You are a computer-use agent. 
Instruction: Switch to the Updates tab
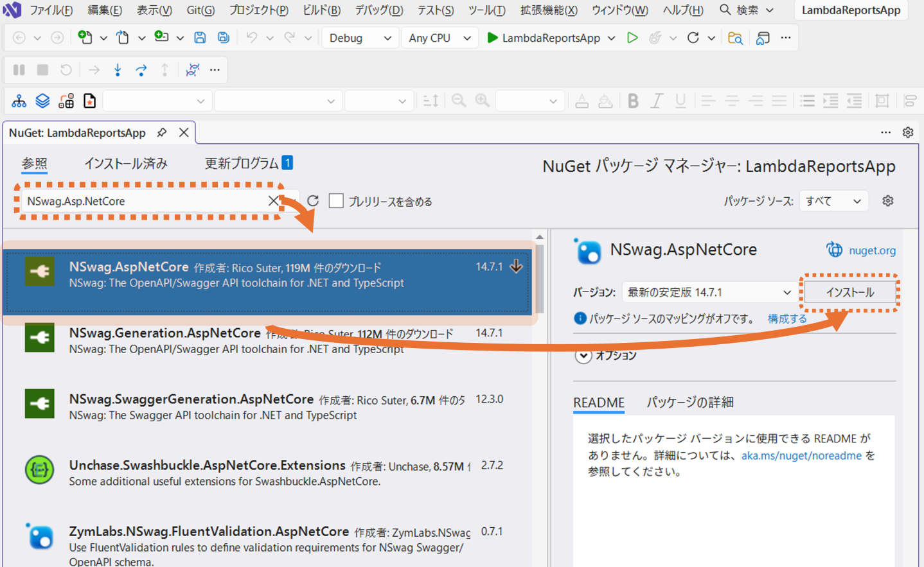tap(248, 164)
